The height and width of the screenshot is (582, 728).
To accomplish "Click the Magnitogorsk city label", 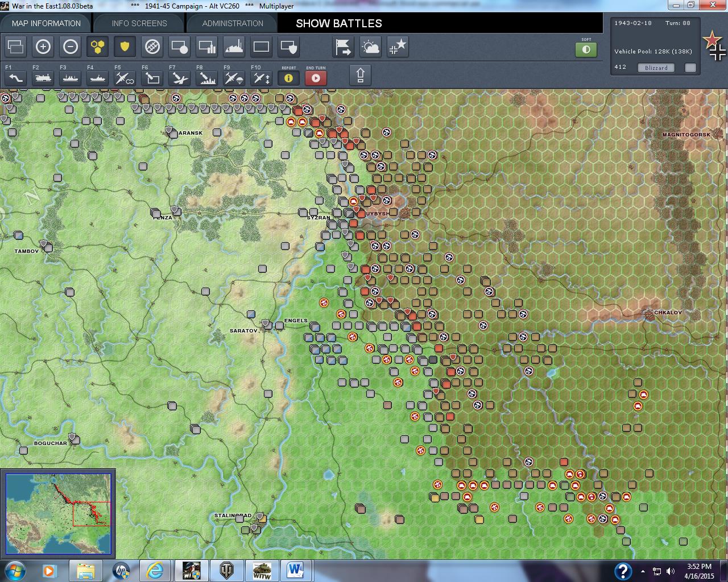I will coord(686,135).
